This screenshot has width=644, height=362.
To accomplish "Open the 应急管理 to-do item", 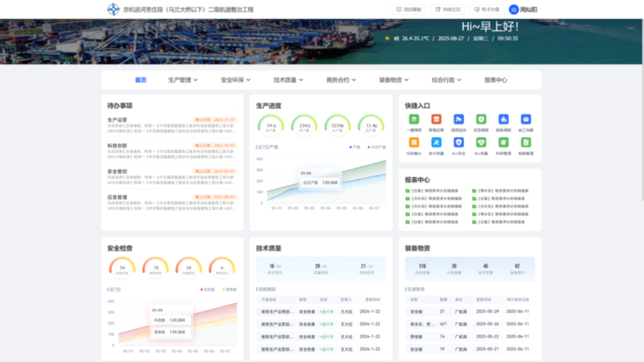I will click(172, 203).
